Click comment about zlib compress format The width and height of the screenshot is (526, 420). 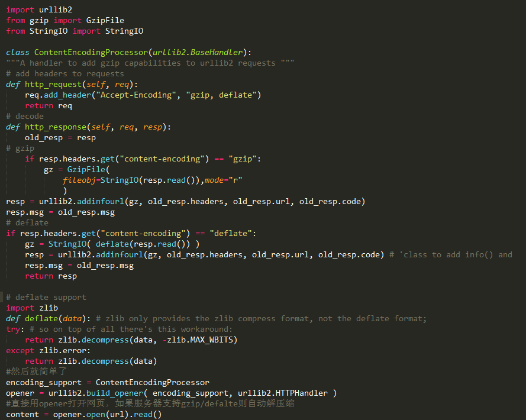(x=261, y=319)
